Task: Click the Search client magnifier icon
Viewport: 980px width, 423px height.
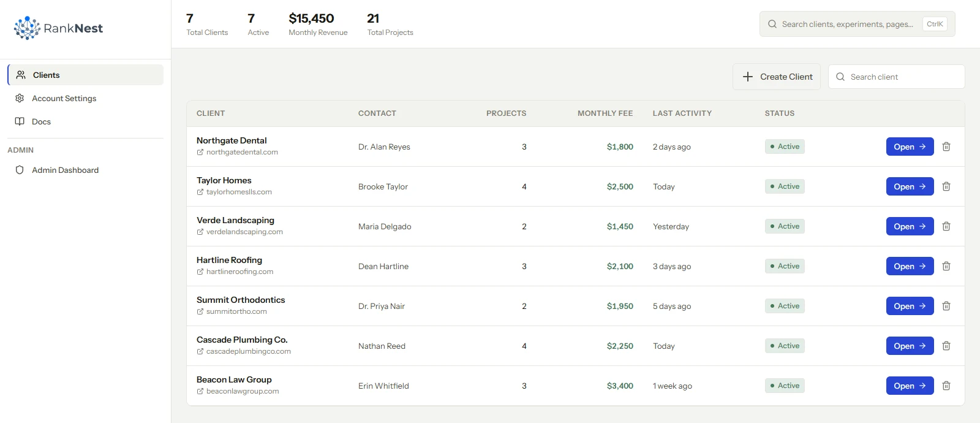Action: click(x=840, y=77)
